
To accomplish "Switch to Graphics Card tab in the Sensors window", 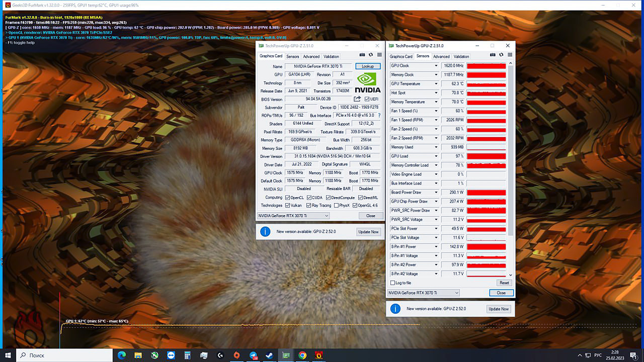I will (401, 56).
